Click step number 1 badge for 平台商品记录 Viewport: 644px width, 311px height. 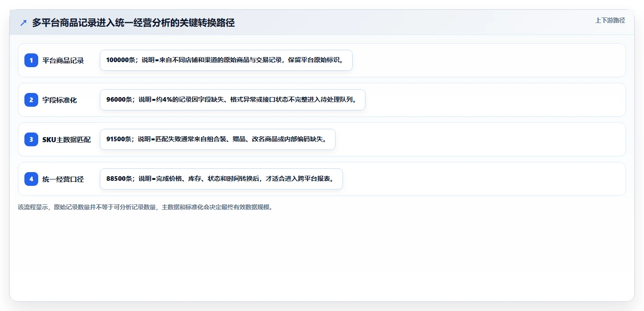click(x=31, y=60)
